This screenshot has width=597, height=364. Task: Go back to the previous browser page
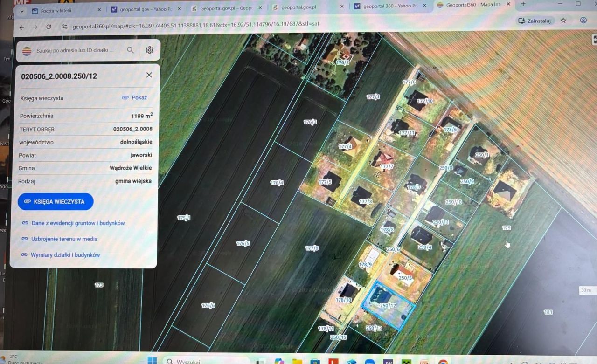tap(21, 27)
